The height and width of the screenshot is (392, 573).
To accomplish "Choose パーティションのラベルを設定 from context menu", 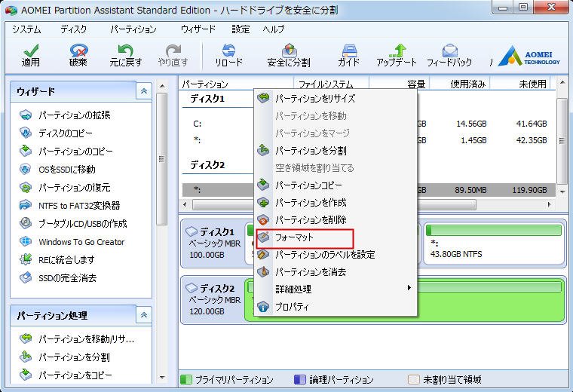I will point(336,255).
